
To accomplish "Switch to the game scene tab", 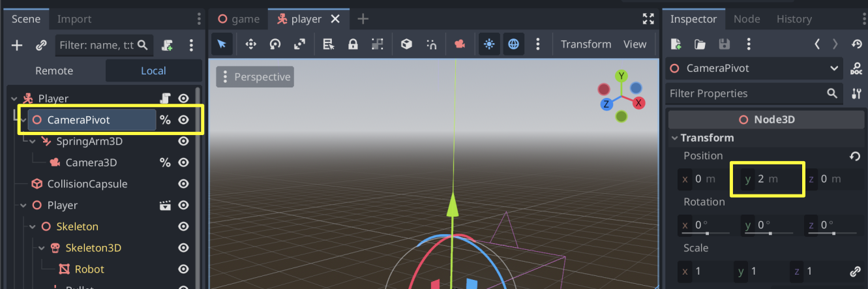I will pos(239,19).
